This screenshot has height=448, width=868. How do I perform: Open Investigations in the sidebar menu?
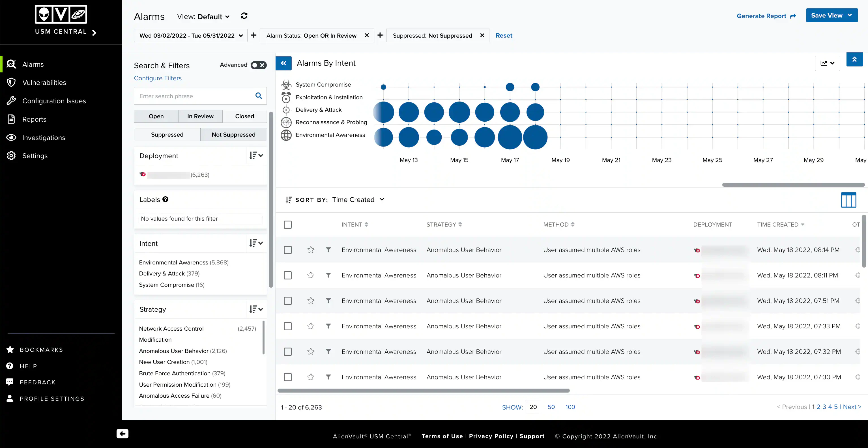tap(44, 138)
